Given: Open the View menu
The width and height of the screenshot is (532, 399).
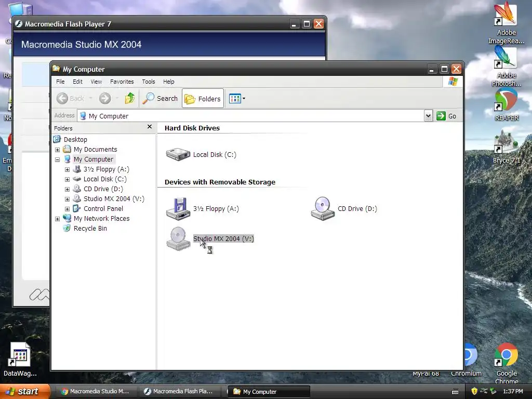Looking at the screenshot, I should (96, 82).
